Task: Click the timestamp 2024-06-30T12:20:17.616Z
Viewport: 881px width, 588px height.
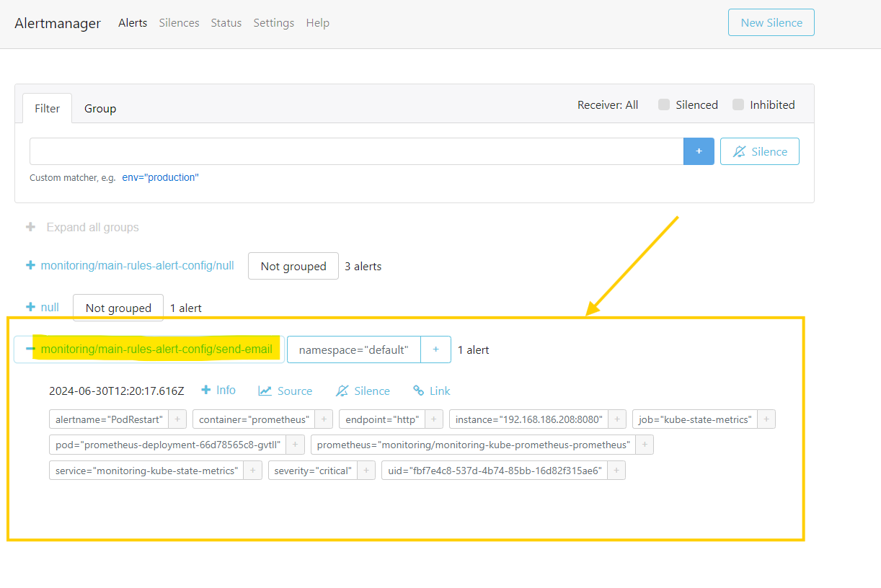Action: pyautogui.click(x=117, y=391)
